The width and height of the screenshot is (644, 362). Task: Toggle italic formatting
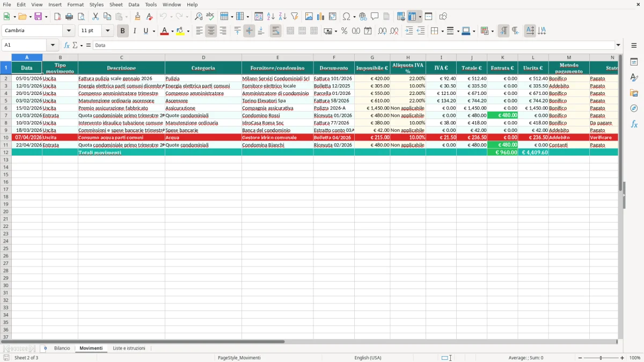[x=134, y=31]
